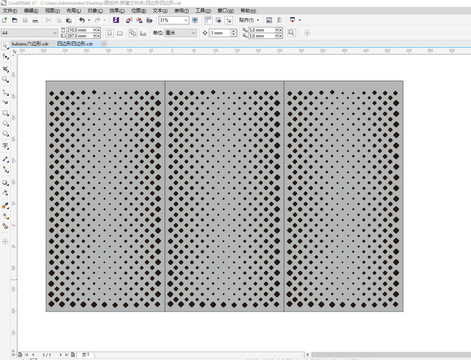This screenshot has height=360, width=471.
Task: Select the Drop Shadow tool
Action: [x=5, y=183]
